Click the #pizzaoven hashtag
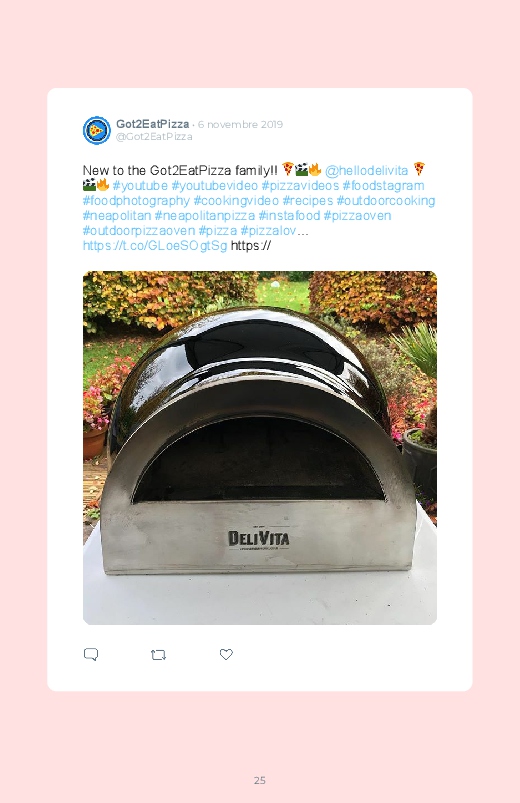The height and width of the screenshot is (803, 520). (357, 216)
